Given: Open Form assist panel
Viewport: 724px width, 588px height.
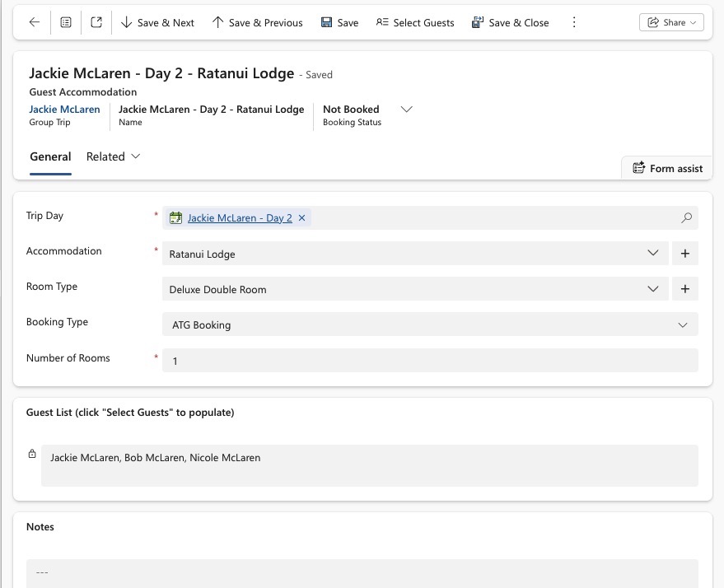Looking at the screenshot, I should 667,169.
